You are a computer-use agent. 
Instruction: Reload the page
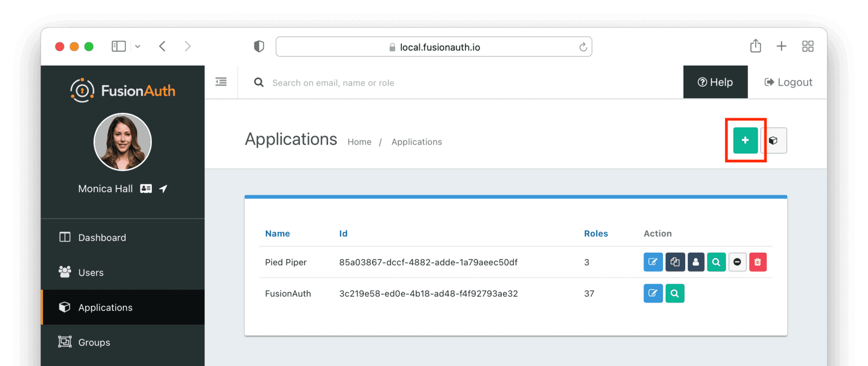(x=583, y=47)
